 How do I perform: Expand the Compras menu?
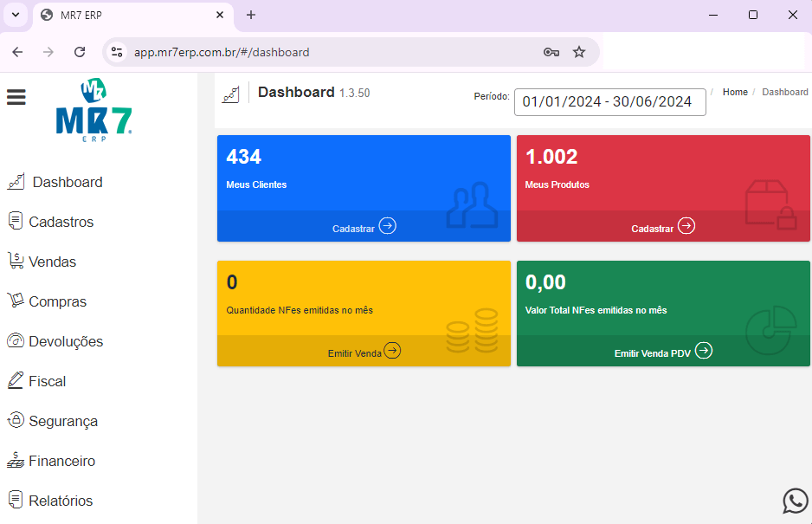pyautogui.click(x=57, y=301)
